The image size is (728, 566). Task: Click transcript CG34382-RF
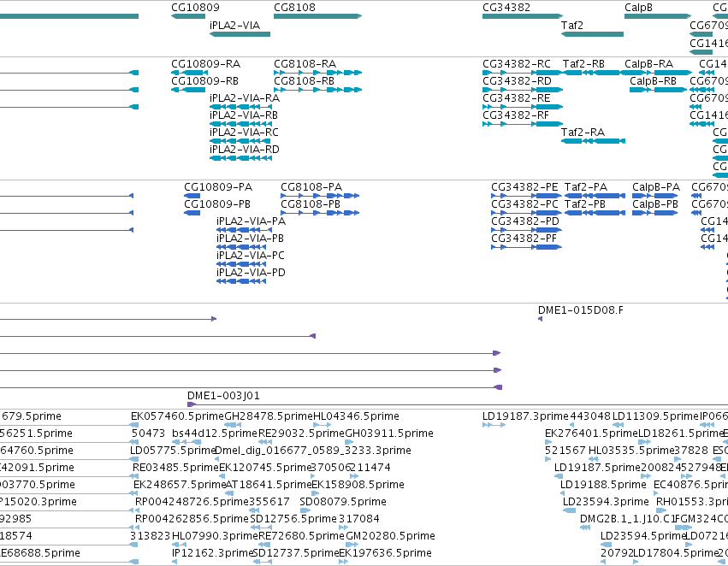(516, 115)
